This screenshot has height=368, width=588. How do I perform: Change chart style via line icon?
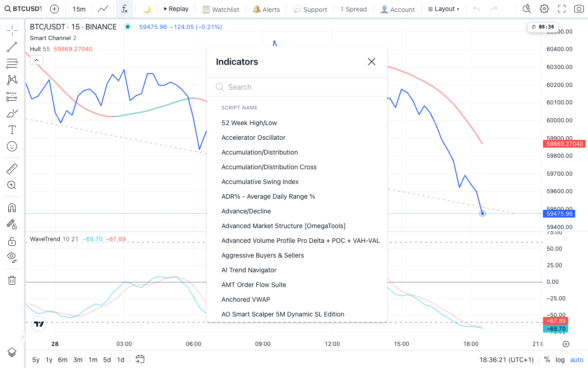coord(103,9)
